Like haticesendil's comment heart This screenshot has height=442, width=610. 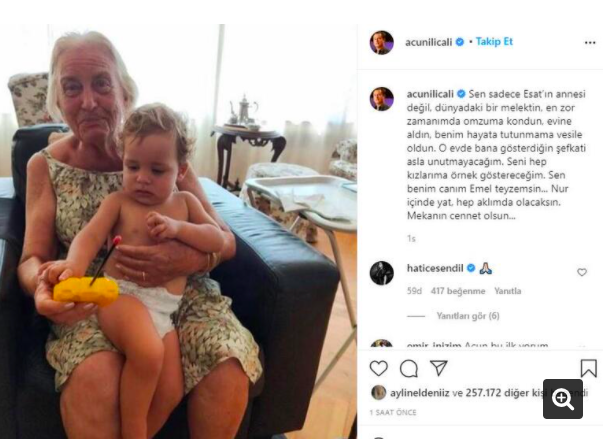pos(582,272)
